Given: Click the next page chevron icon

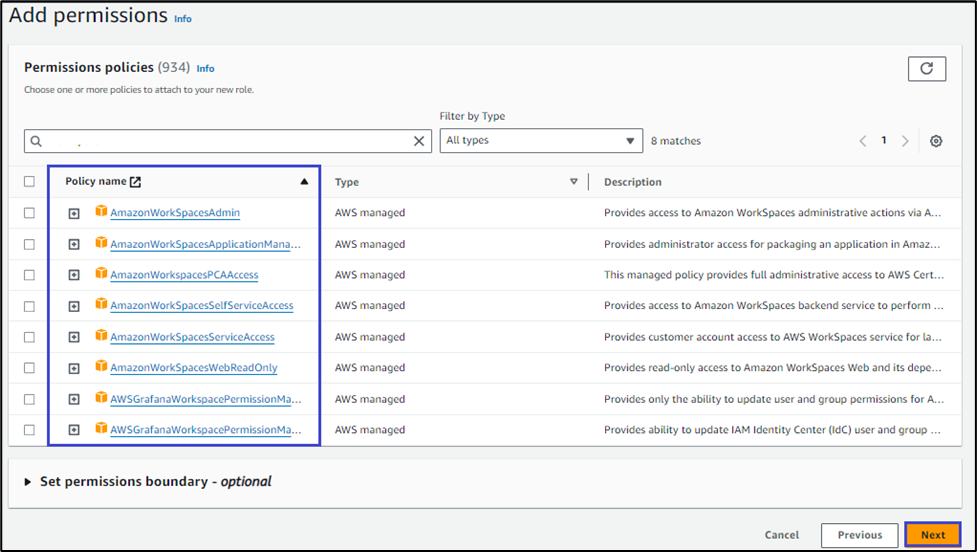Looking at the screenshot, I should click(x=905, y=141).
